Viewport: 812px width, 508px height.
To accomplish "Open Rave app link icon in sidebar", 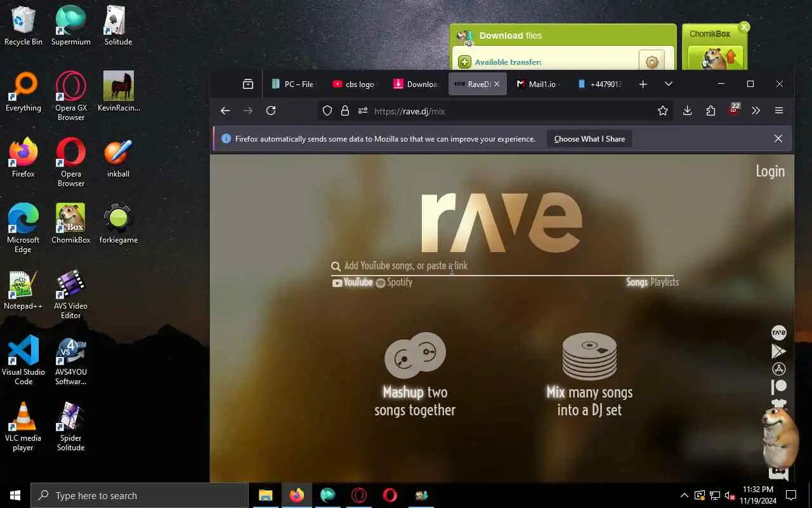I will pos(778,333).
